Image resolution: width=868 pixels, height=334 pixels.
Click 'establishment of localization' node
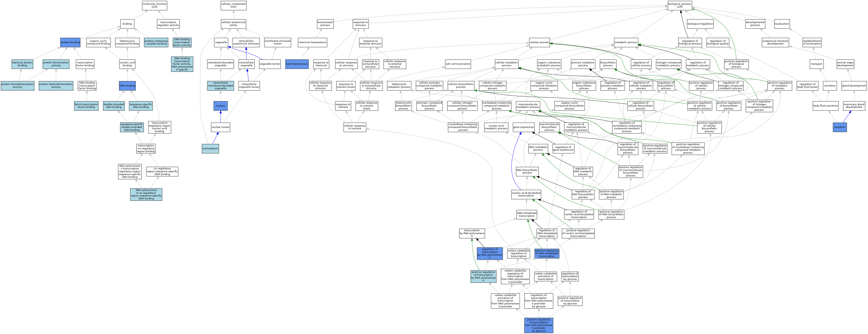(x=812, y=42)
